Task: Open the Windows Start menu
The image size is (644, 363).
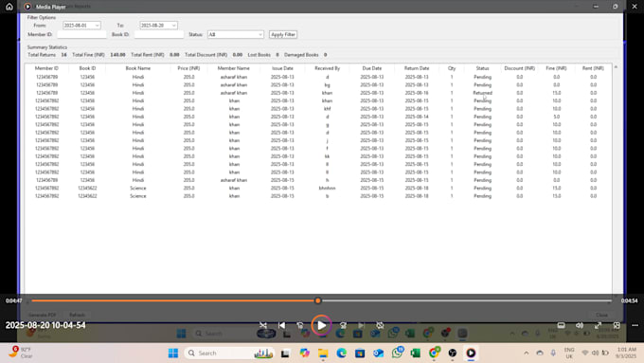Action: tap(173, 354)
